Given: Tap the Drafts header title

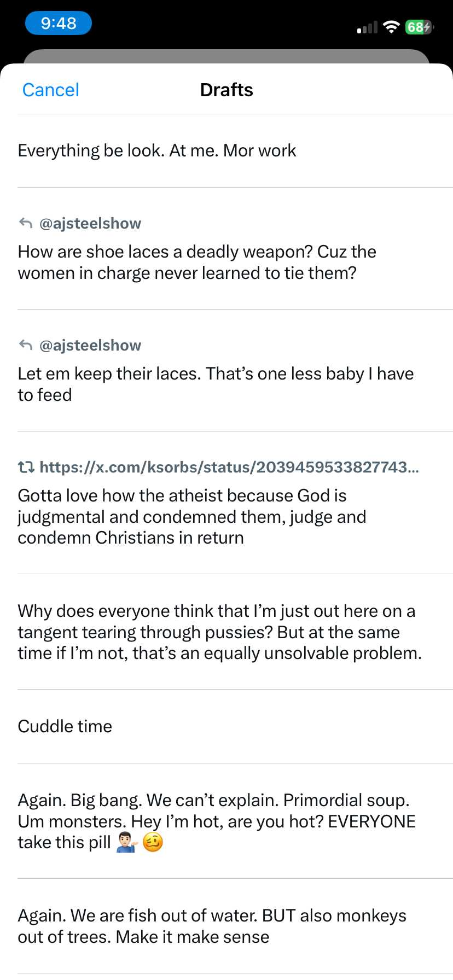Looking at the screenshot, I should 226,90.
